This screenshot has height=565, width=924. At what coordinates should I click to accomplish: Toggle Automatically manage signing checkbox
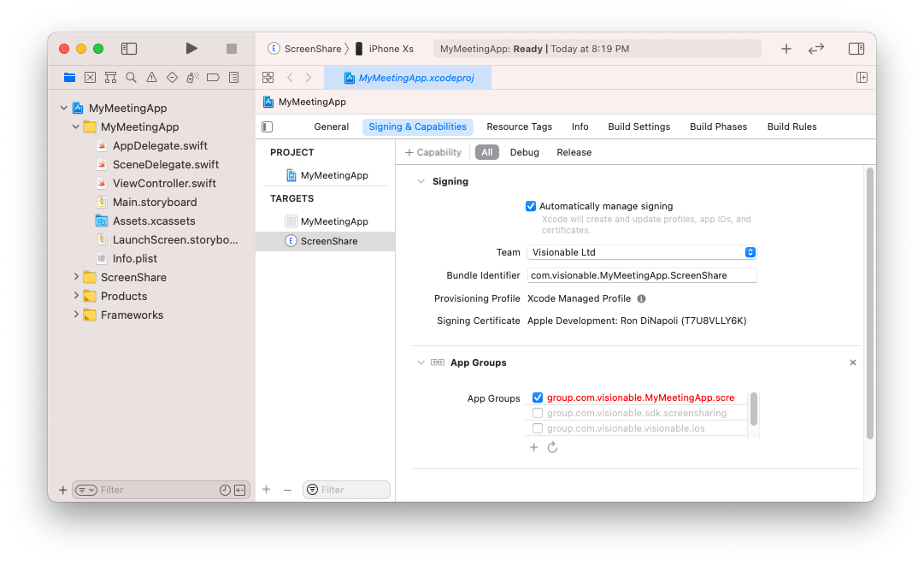pos(530,206)
